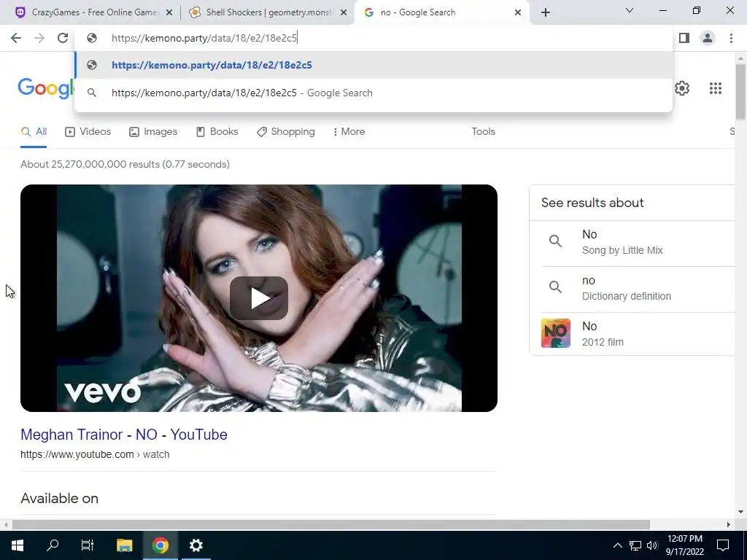The width and height of the screenshot is (747, 560).
Task: Click the vertical page scrollbar
Action: click(740, 93)
